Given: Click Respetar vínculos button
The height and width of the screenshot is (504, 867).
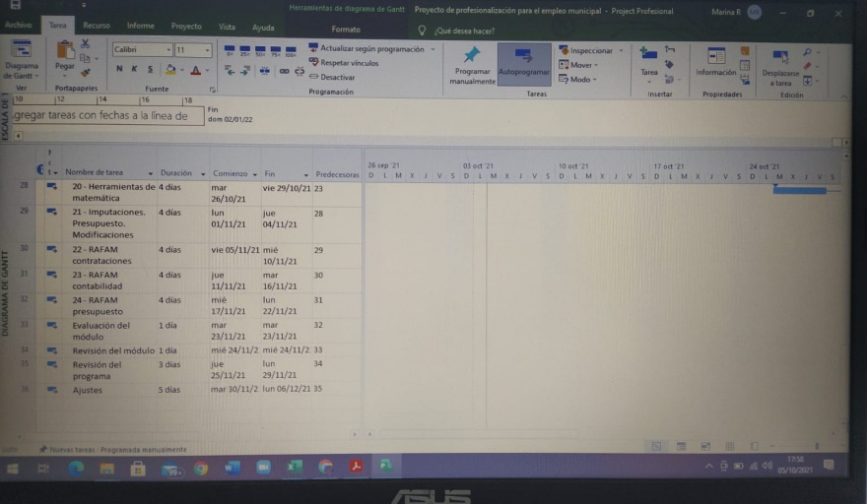Looking at the screenshot, I should tap(344, 63).
